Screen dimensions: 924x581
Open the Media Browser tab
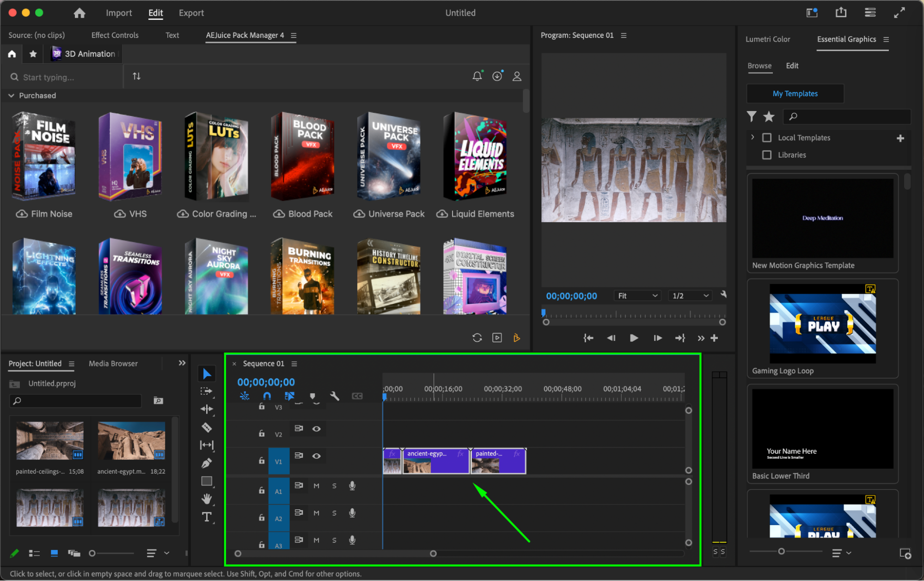click(x=113, y=364)
